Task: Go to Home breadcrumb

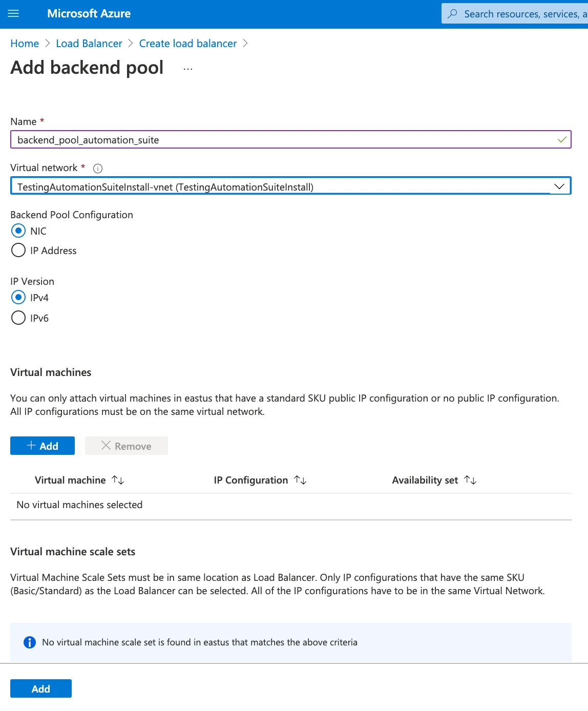Action: (x=25, y=44)
